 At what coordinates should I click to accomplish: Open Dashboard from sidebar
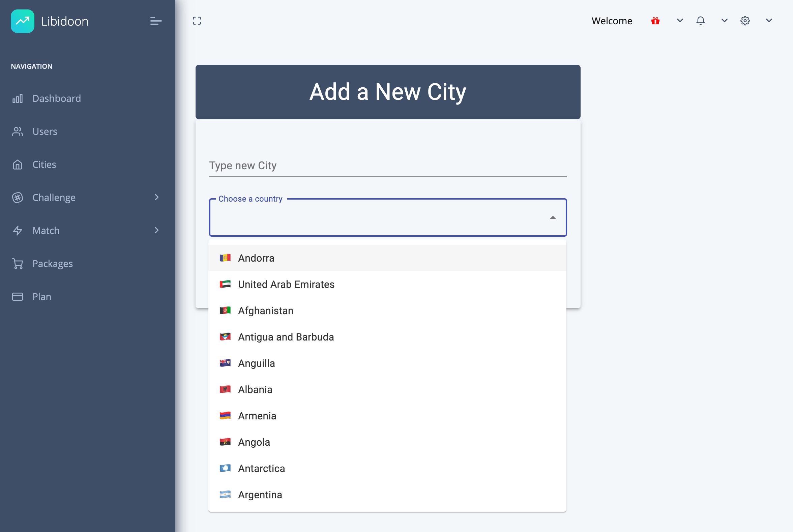56,98
